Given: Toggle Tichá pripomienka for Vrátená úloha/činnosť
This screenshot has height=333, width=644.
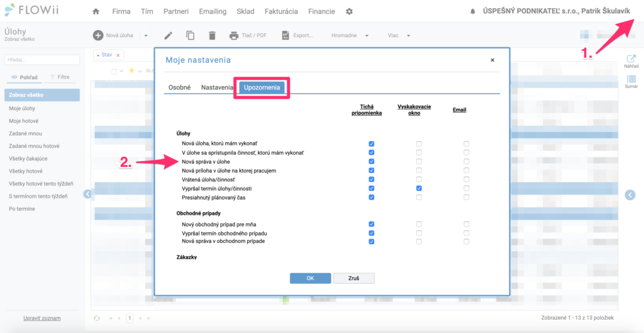Looking at the screenshot, I should (x=371, y=179).
